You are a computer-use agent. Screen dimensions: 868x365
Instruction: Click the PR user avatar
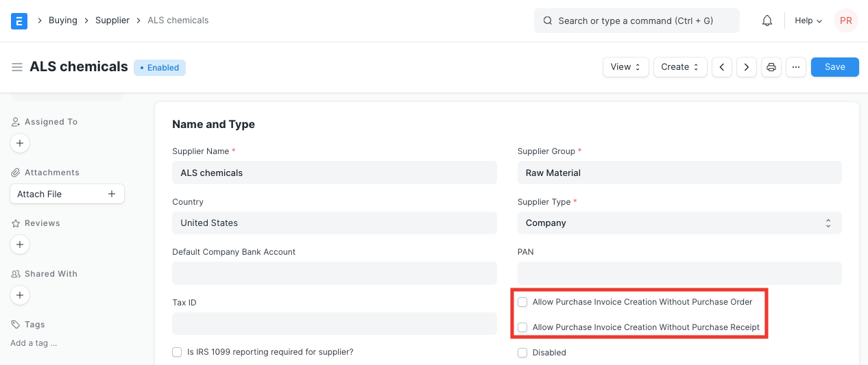pyautogui.click(x=845, y=21)
